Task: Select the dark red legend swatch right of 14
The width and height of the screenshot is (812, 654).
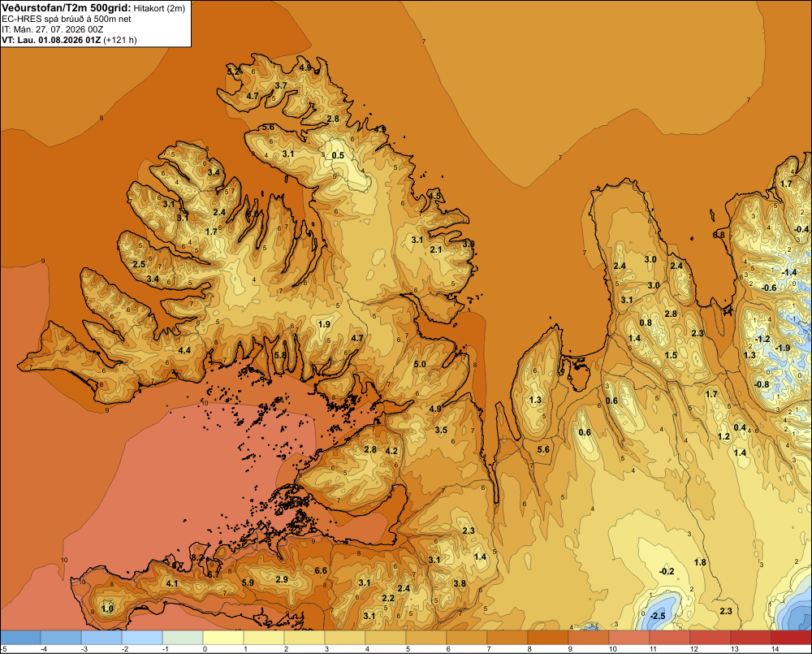Action: (x=791, y=638)
